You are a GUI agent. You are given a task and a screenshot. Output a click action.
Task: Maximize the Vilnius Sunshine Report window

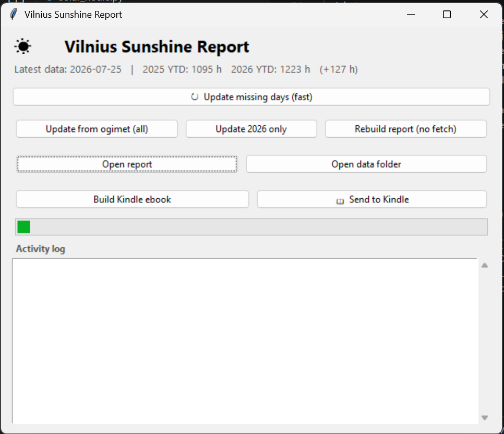point(447,15)
